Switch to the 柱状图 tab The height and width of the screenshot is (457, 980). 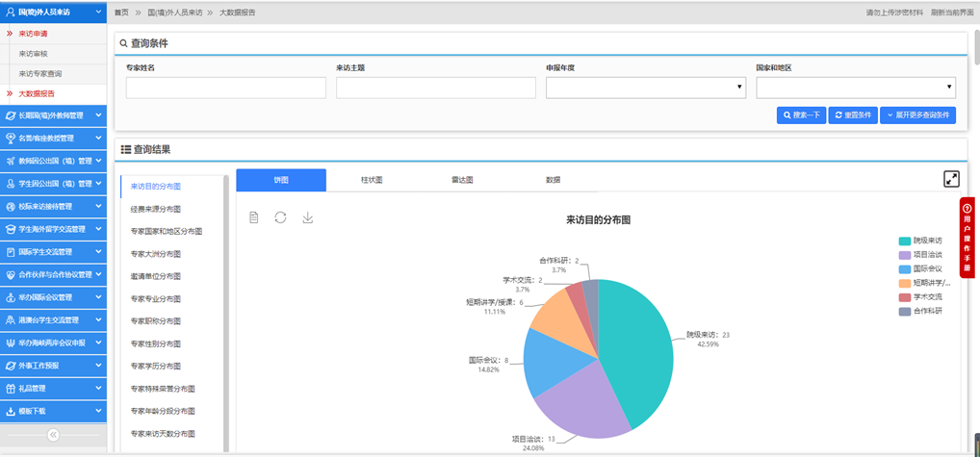tap(372, 180)
